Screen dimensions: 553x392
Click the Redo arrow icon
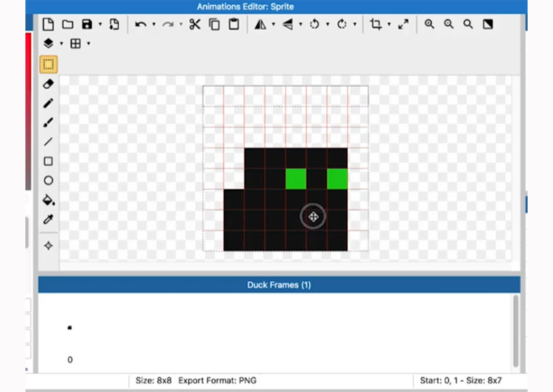(168, 25)
